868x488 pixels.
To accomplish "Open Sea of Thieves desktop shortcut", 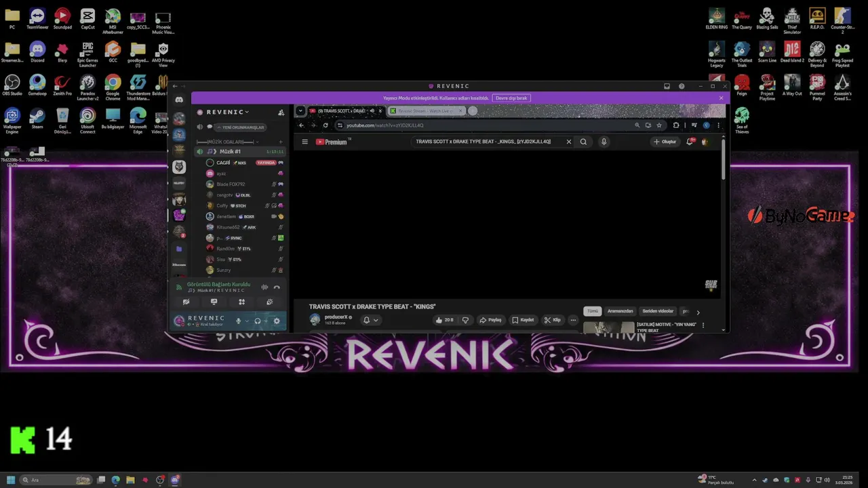I will 742,121.
